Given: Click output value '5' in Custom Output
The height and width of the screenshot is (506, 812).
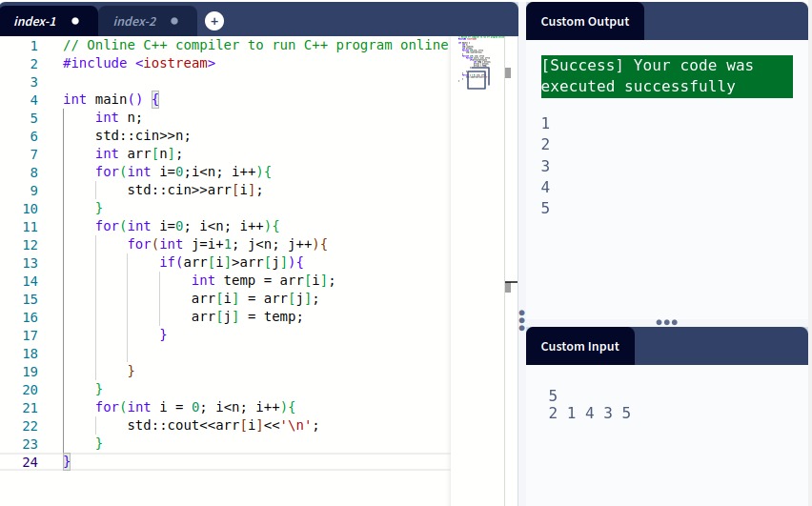Looking at the screenshot, I should pos(545,208).
